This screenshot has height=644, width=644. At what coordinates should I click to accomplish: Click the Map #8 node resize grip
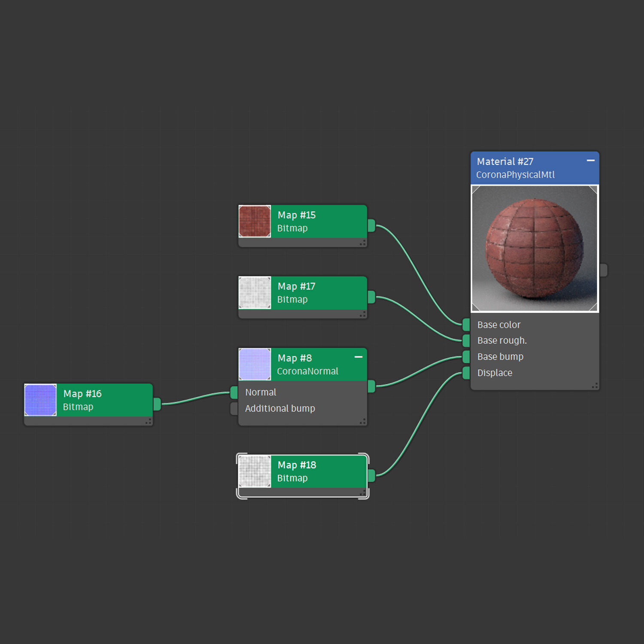pyautogui.click(x=363, y=422)
